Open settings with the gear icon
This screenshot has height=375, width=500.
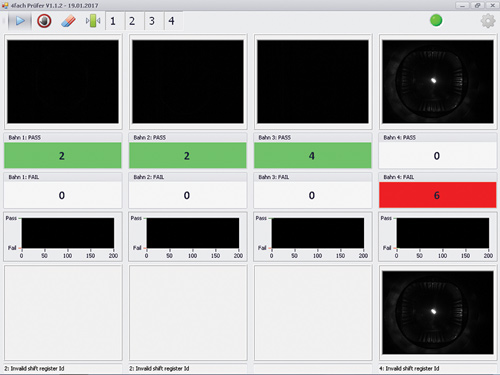488,21
